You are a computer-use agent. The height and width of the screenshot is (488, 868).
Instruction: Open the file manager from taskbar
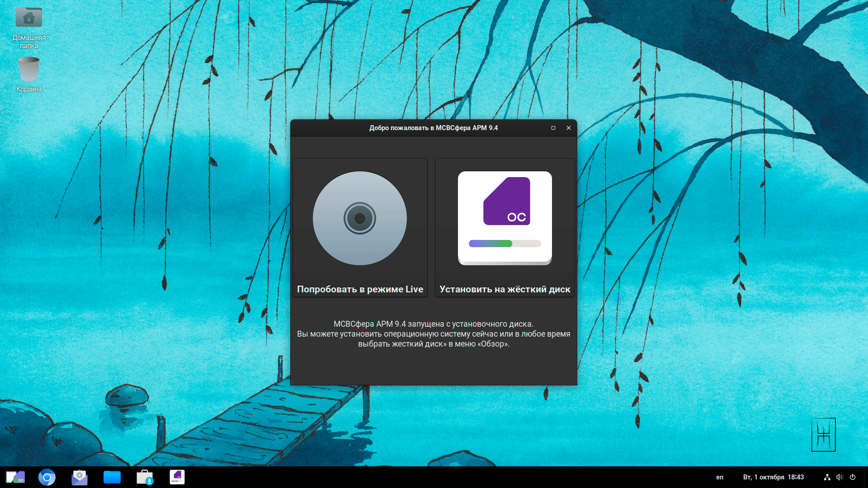112,477
